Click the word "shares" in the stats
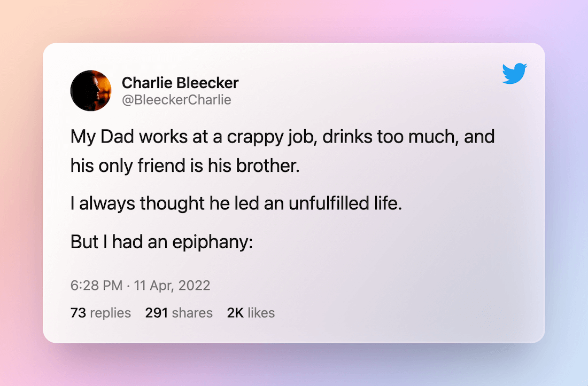The image size is (588, 386). [192, 313]
